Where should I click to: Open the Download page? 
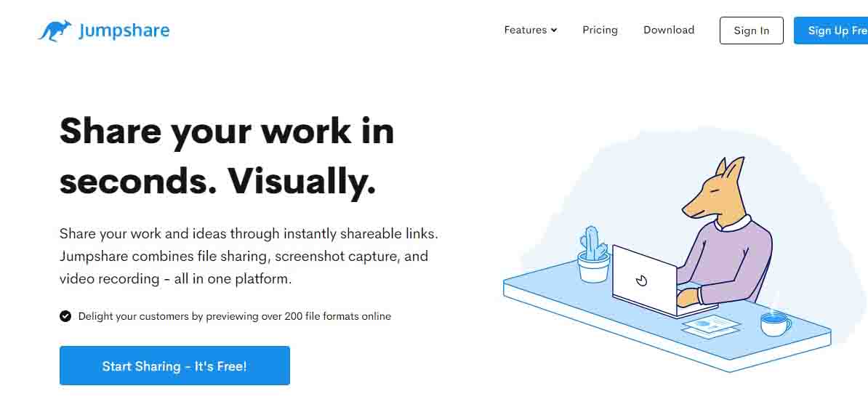669,31
